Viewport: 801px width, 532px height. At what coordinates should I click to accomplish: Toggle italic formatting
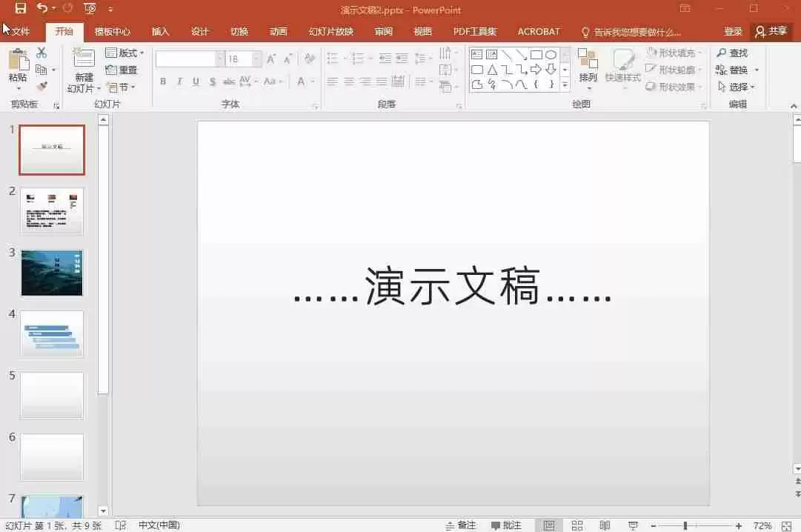click(x=179, y=82)
